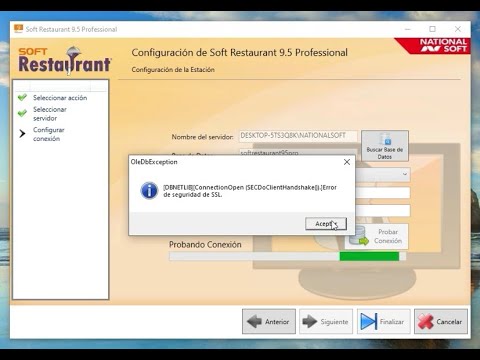480x360 pixels.
Task: Click the right arrow icon on Siguiente
Action: click(310, 322)
